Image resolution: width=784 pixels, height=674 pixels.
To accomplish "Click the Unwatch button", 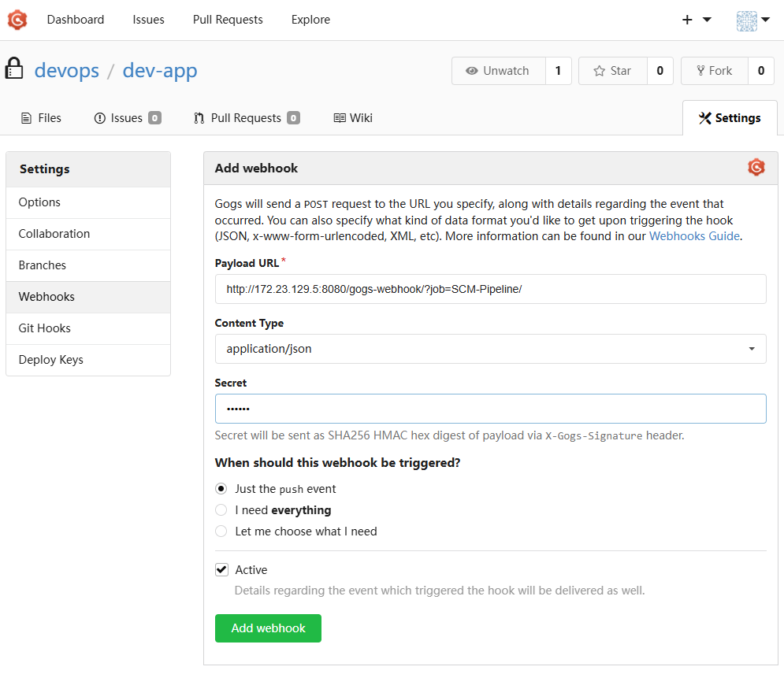I will tap(498, 71).
